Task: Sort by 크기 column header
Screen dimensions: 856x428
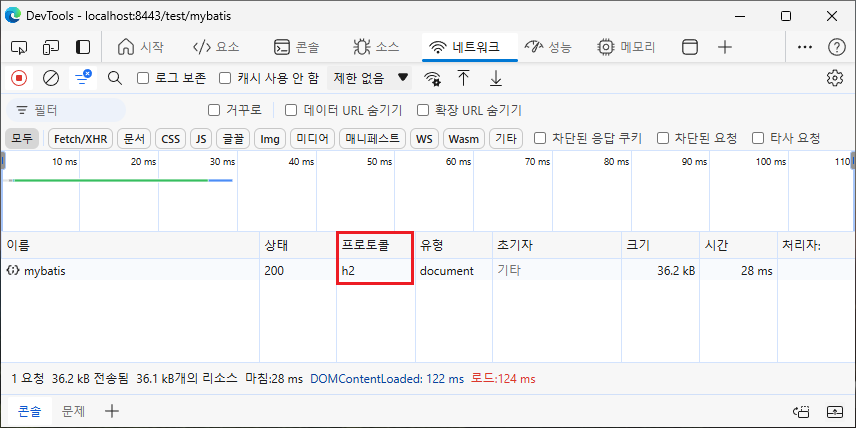Action: [x=660, y=246]
